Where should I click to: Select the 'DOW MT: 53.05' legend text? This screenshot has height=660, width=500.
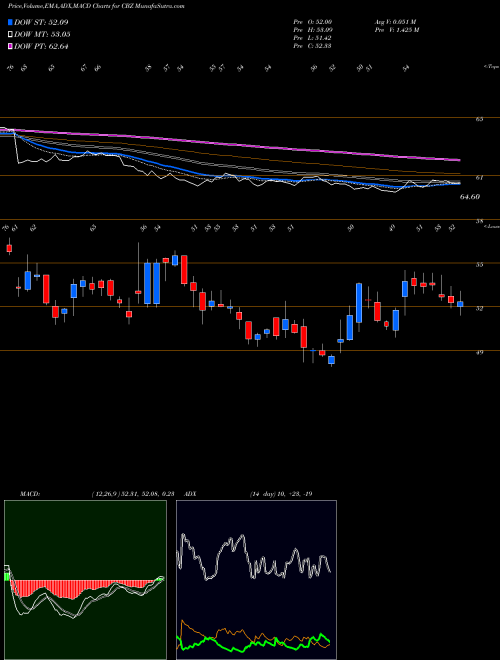[42, 35]
